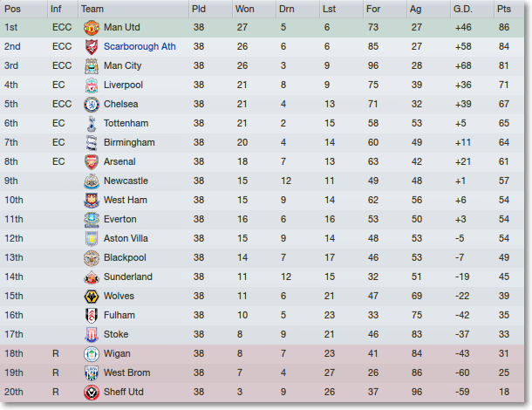Screen dimensions: 532x410
Task: Click the Sheff Utd club badge
Action: click(91, 393)
